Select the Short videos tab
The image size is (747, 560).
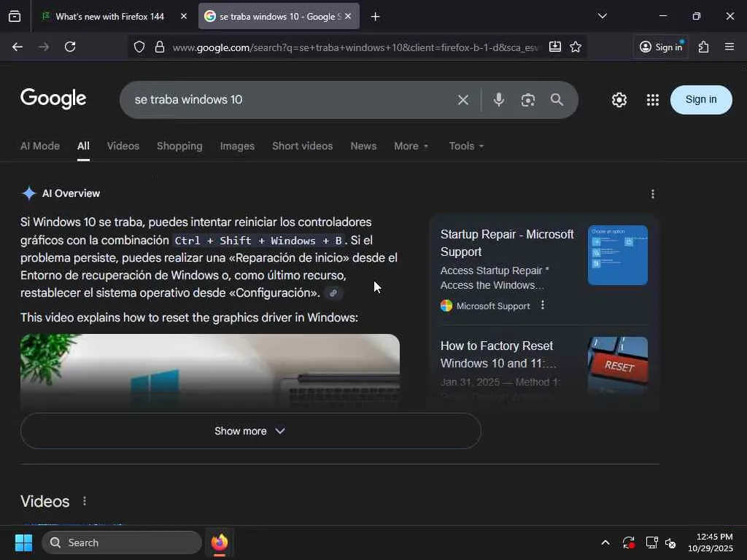[x=303, y=146]
